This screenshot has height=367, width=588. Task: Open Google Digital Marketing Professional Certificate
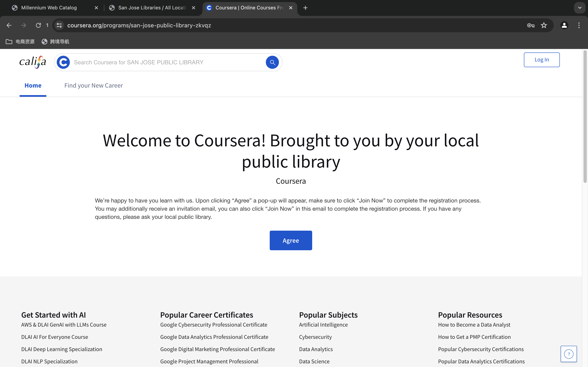217,349
